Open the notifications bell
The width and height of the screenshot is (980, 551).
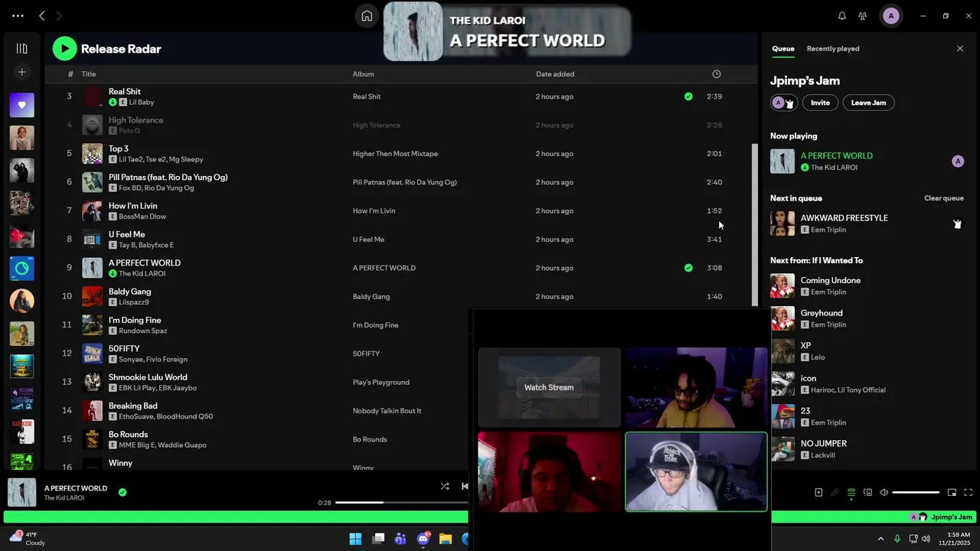click(842, 15)
